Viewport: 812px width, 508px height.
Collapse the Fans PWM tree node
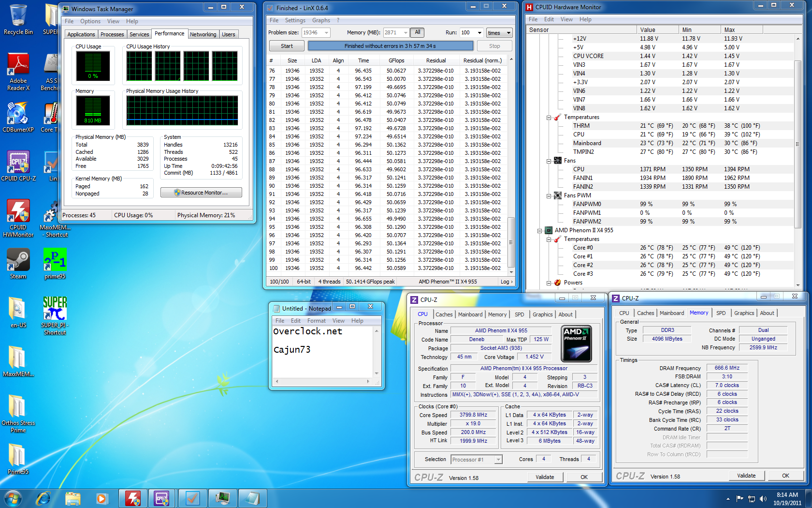[549, 195]
